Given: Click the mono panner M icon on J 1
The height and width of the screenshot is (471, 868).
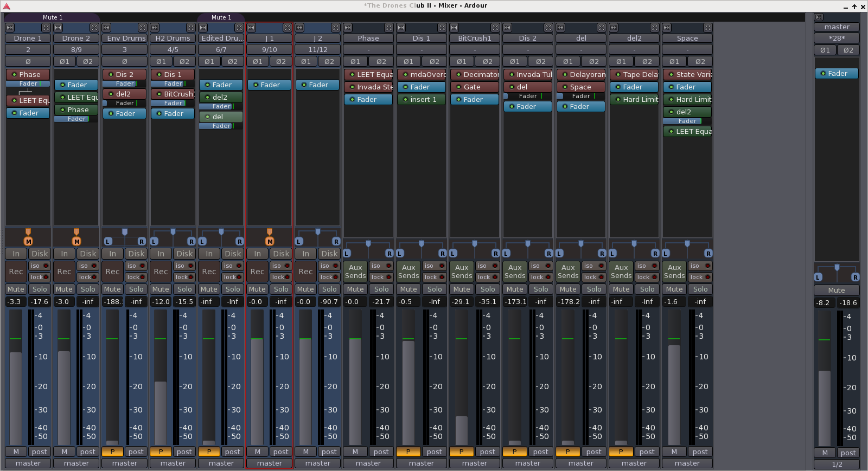Looking at the screenshot, I should coord(270,242).
